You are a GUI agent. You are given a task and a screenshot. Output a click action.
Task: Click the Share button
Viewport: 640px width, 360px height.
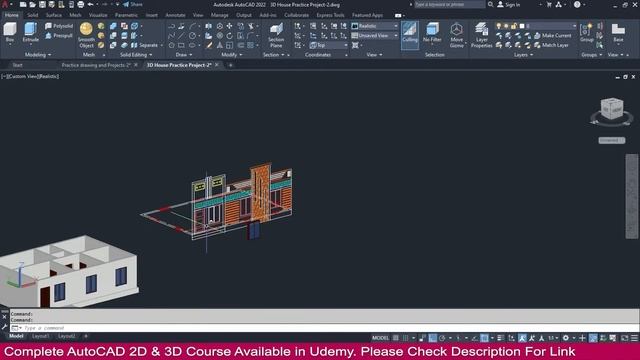pos(133,4)
